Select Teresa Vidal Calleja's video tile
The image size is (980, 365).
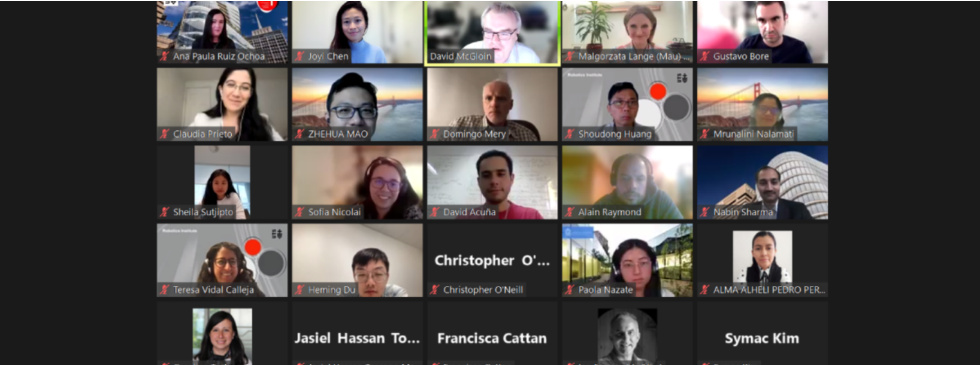pos(222,260)
